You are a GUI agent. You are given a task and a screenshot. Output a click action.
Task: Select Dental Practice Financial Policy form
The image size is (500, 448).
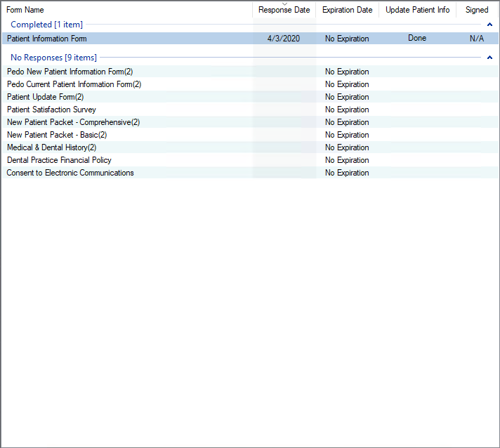point(59,160)
